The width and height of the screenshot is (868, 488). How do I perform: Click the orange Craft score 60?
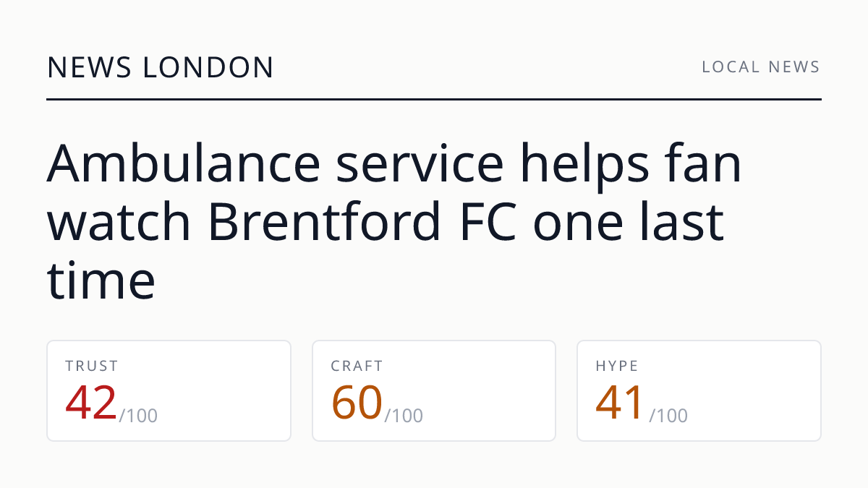click(357, 403)
